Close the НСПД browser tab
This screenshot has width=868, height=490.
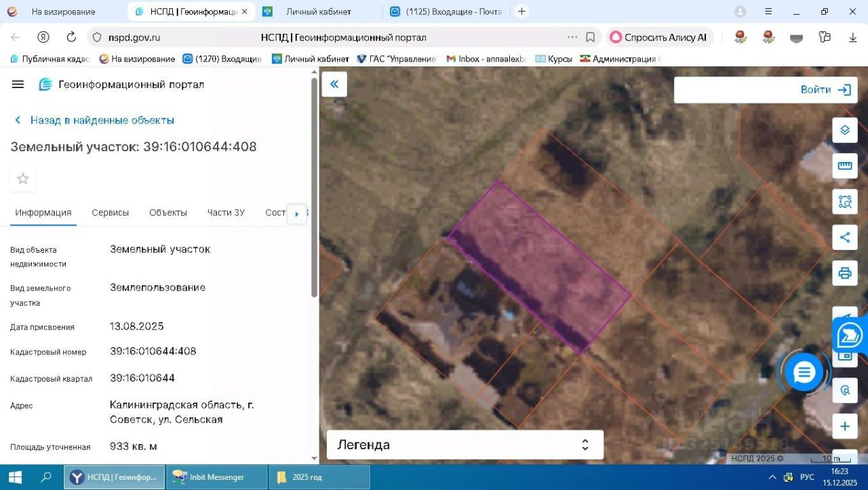point(244,12)
